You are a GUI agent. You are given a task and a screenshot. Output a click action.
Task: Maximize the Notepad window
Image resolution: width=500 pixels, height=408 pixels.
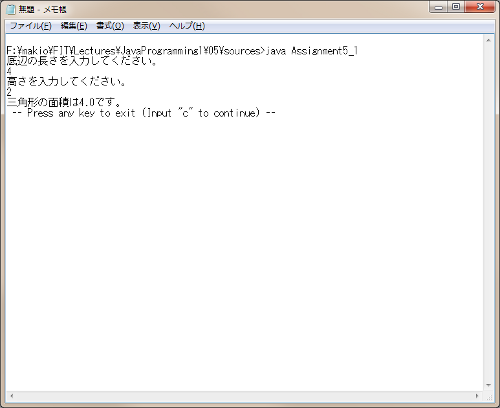[x=456, y=7]
